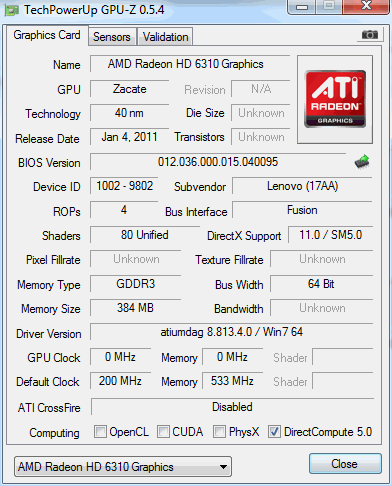Click the "Memory Size" label
The height and width of the screenshot is (486, 392).
coord(51,309)
